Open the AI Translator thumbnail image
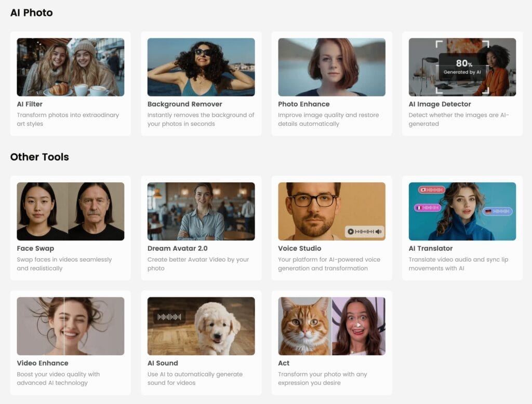532x404 pixels. click(462, 211)
